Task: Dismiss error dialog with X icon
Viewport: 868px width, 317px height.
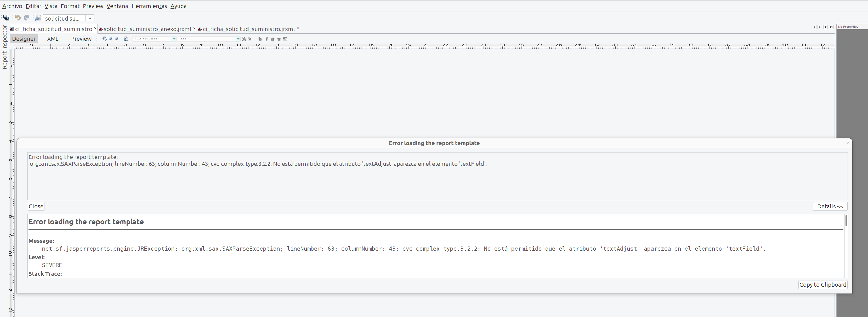Action: tap(847, 143)
